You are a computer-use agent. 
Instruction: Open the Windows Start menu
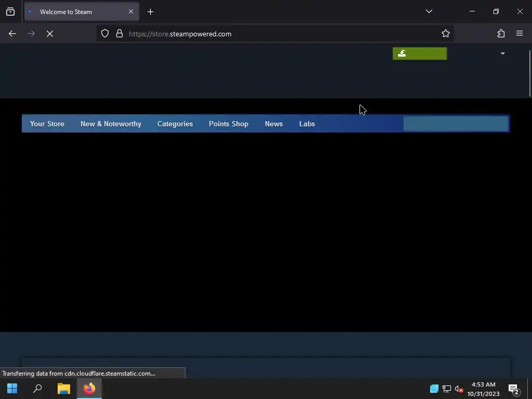tap(12, 389)
